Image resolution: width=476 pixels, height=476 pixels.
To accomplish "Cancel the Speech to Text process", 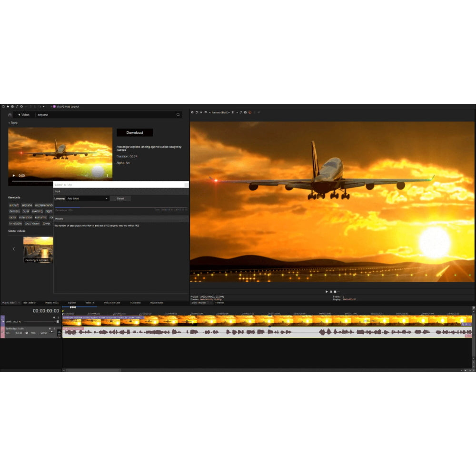I will 120,198.
